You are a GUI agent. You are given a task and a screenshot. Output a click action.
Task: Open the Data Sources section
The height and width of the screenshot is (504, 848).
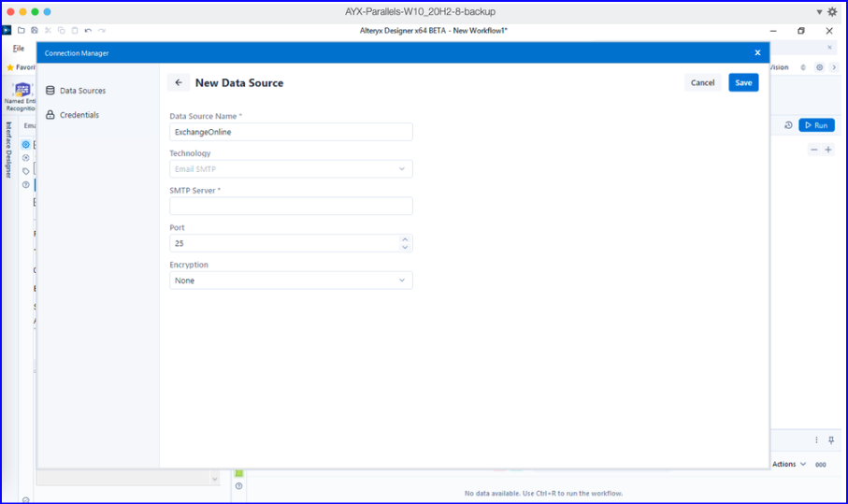(x=76, y=91)
